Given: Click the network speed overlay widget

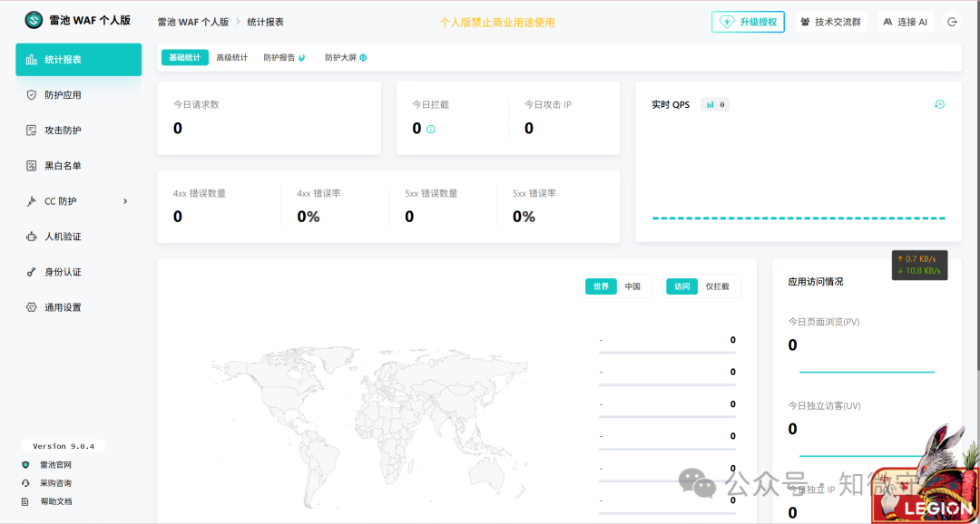Looking at the screenshot, I should tap(919, 265).
